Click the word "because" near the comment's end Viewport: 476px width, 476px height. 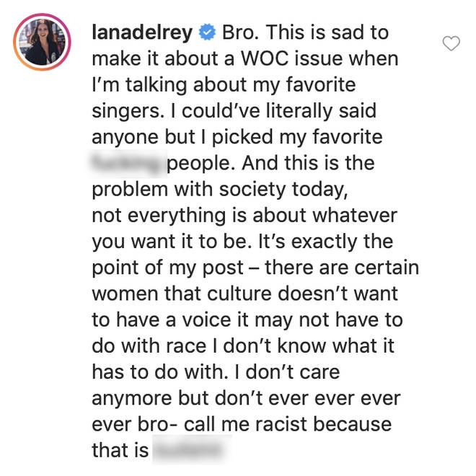click(353, 424)
